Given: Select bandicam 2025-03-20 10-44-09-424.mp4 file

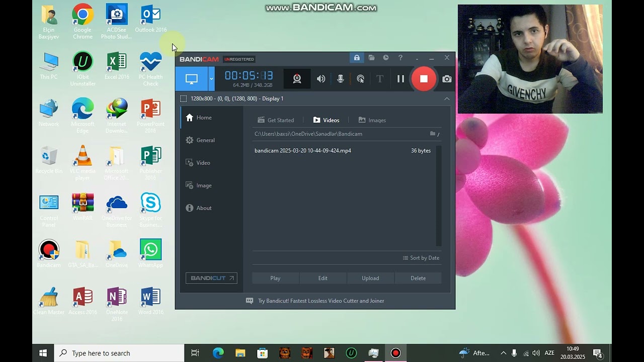Looking at the screenshot, I should (344, 151).
